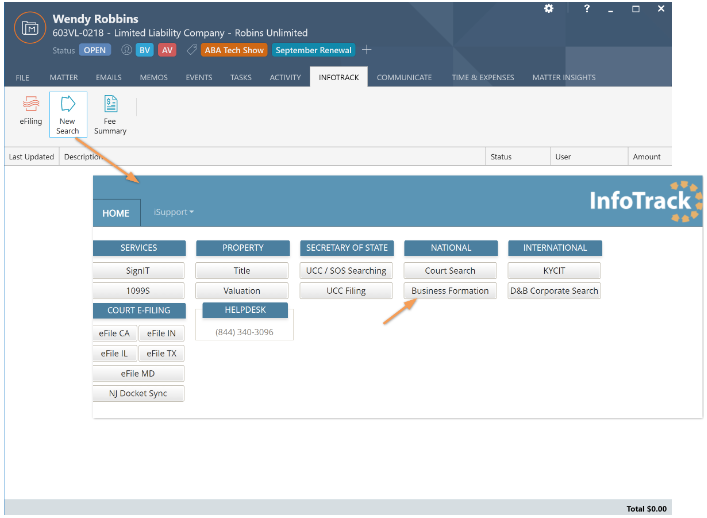
Task: Click eFile CA button
Action: [x=114, y=333]
